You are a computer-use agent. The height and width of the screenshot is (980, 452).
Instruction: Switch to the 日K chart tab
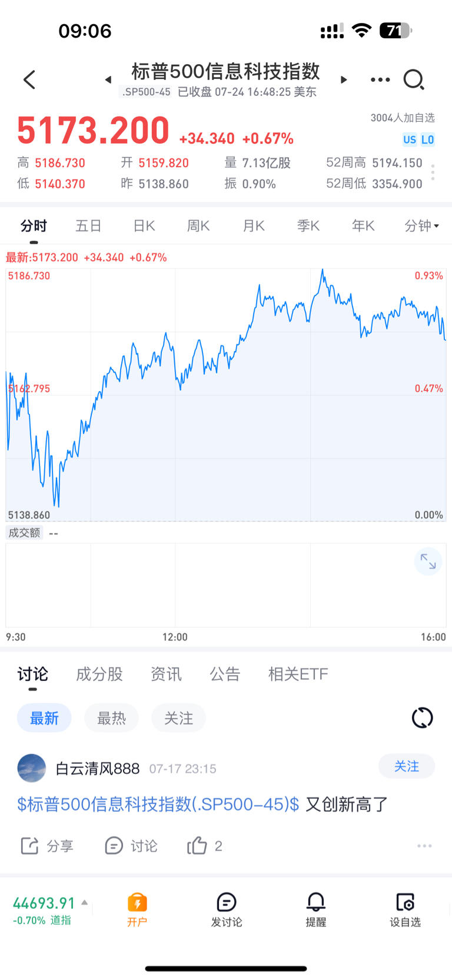coord(144,226)
